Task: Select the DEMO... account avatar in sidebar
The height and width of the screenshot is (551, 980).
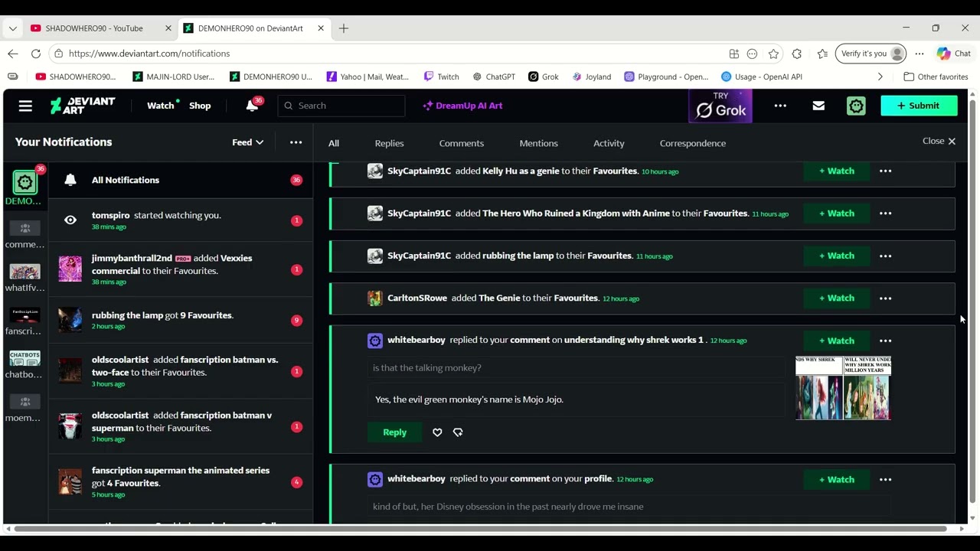Action: (24, 183)
